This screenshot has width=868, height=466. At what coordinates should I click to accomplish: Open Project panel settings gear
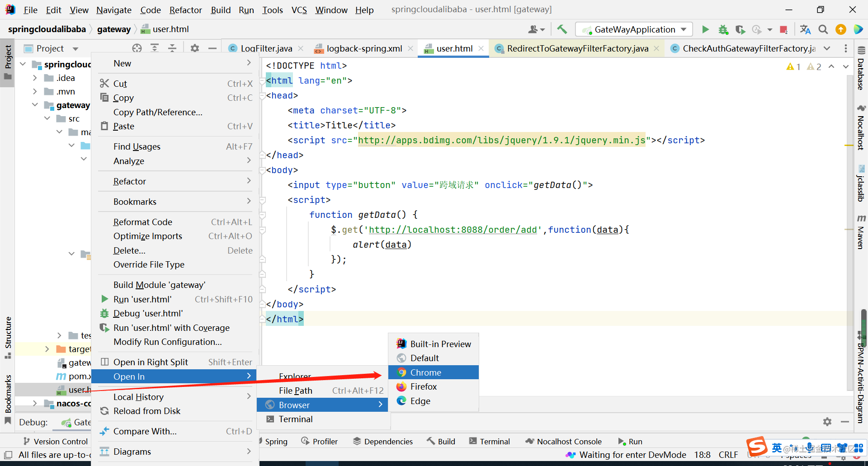[x=194, y=48]
